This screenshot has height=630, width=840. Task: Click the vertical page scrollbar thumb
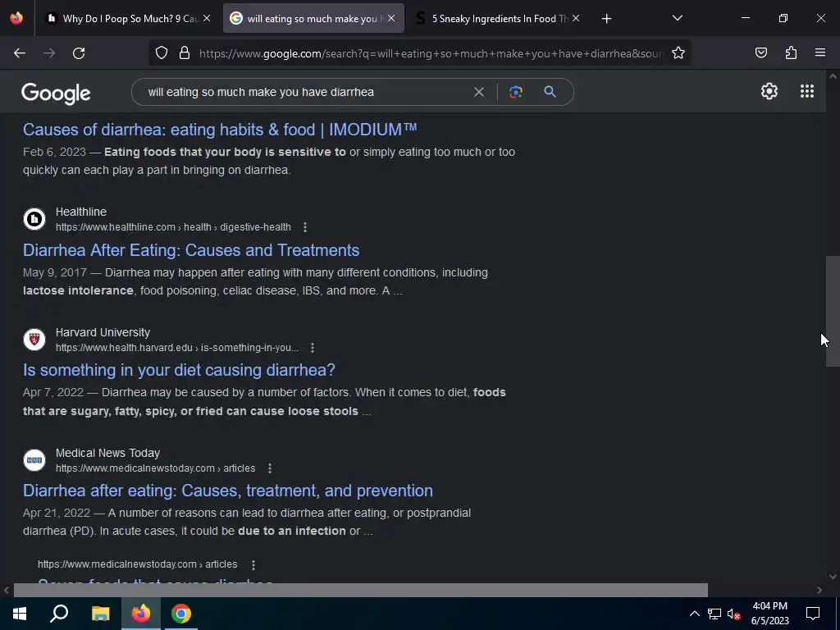[833, 311]
